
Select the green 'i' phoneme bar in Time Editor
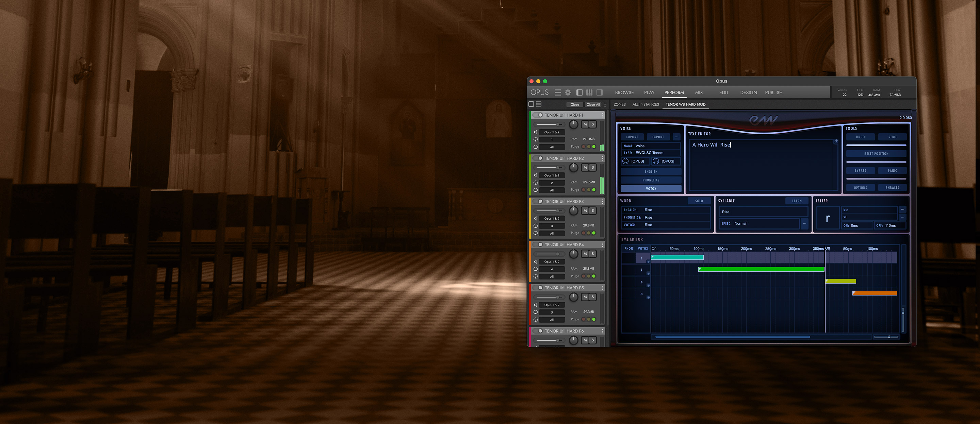pos(761,269)
